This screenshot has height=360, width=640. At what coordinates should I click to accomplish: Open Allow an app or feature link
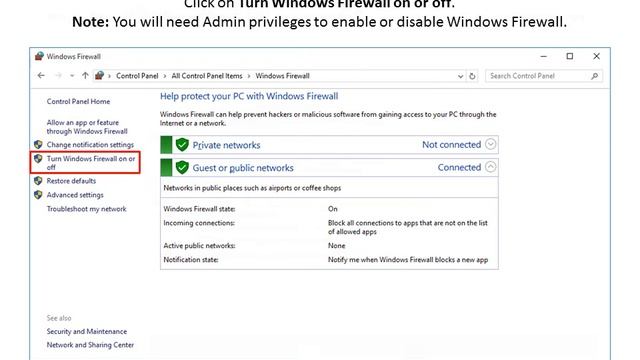point(87,127)
